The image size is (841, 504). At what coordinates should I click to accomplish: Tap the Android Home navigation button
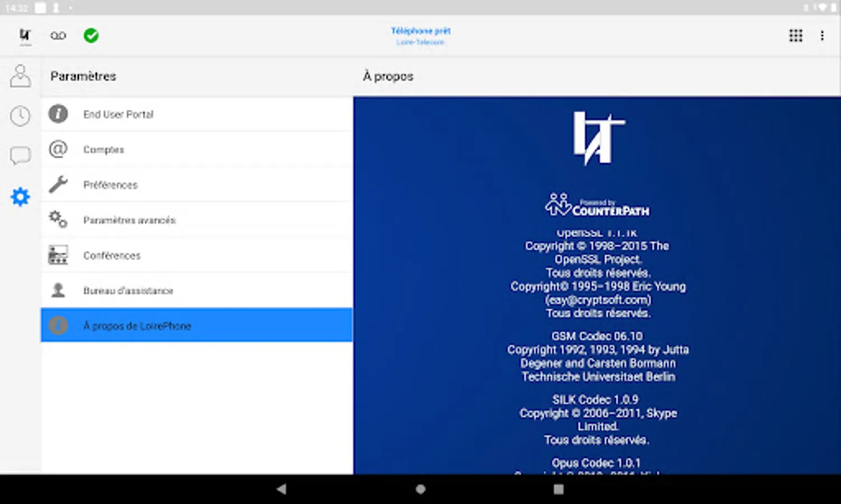(x=421, y=489)
